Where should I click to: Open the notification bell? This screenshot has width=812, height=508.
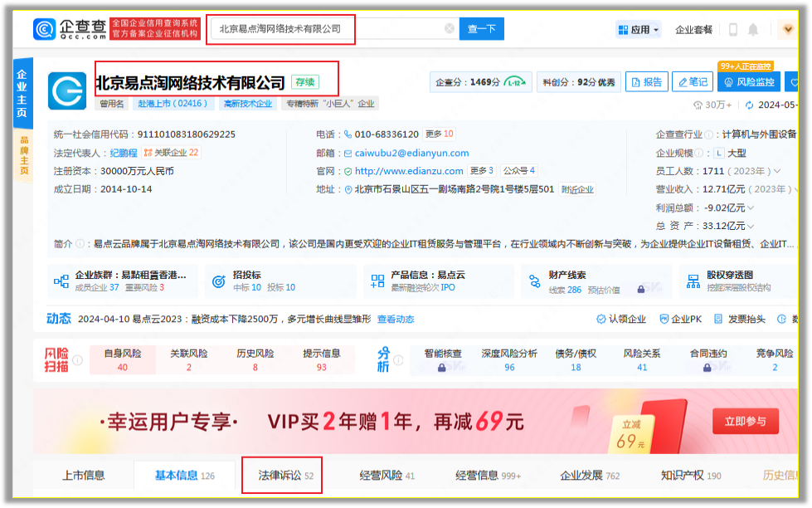click(x=753, y=30)
